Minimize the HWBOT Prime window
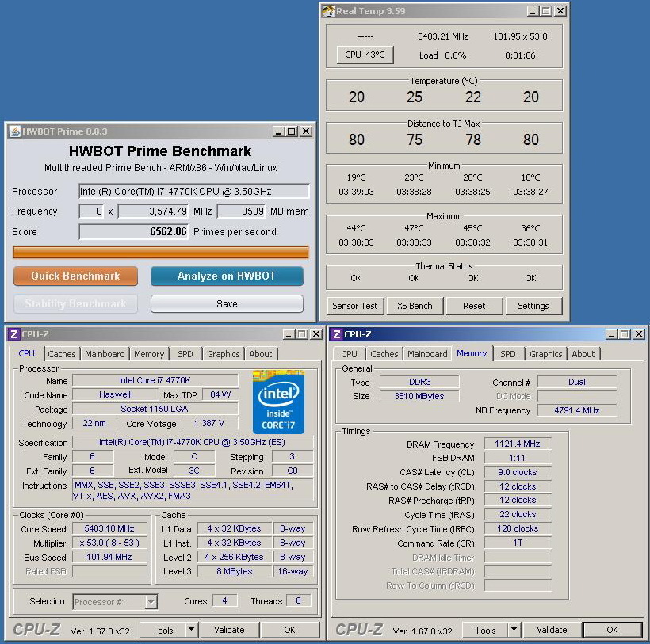The width and height of the screenshot is (650, 644). (x=278, y=131)
